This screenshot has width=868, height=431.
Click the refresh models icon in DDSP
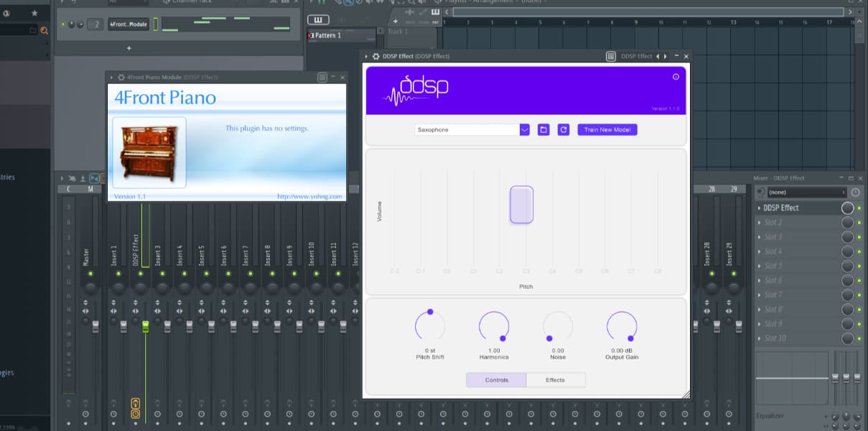[564, 130]
